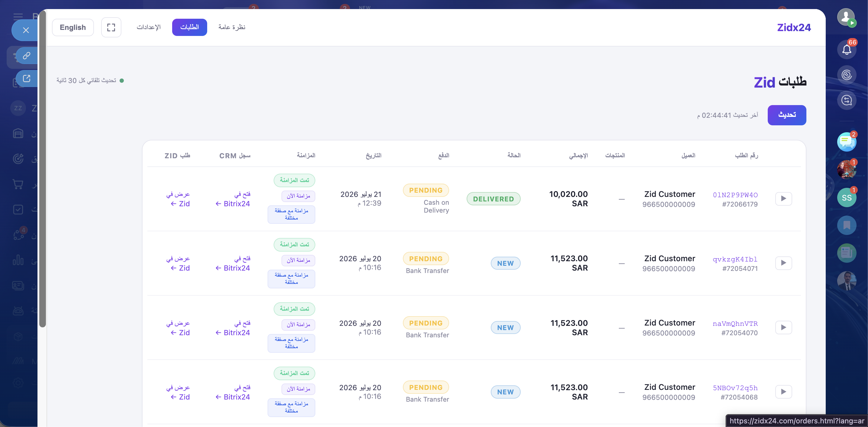Expand order row qvkzgK4Ibl
The height and width of the screenshot is (427, 868).
(x=783, y=263)
